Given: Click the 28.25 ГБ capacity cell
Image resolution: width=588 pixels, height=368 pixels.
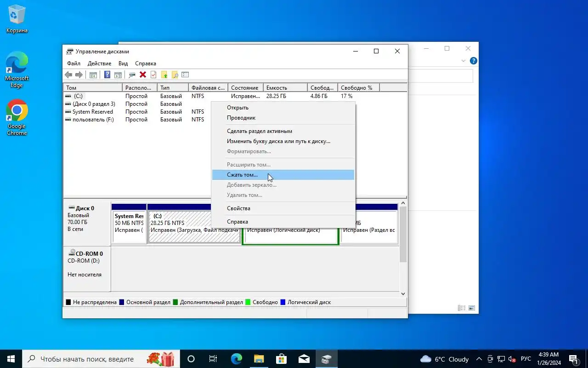Looking at the screenshot, I should pyautogui.click(x=276, y=96).
